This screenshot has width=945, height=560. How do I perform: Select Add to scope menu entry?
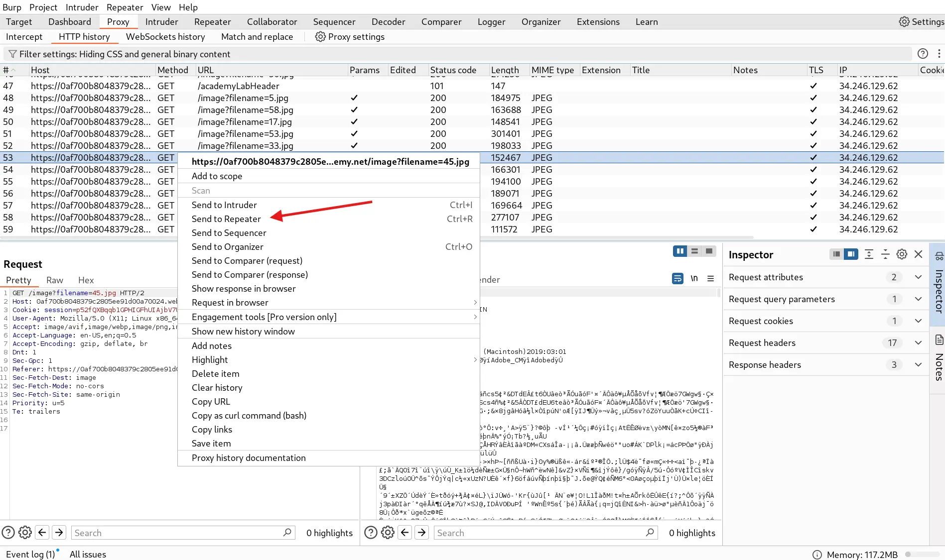tap(329, 176)
